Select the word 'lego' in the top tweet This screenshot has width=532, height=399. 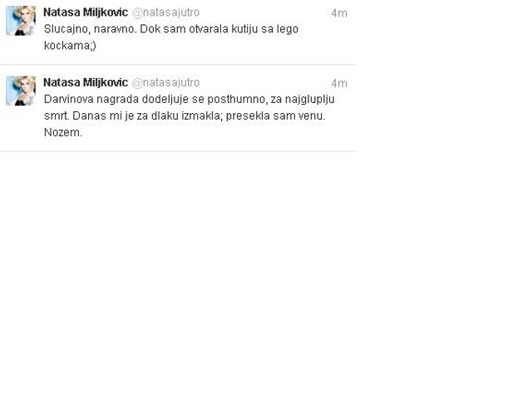point(288,30)
